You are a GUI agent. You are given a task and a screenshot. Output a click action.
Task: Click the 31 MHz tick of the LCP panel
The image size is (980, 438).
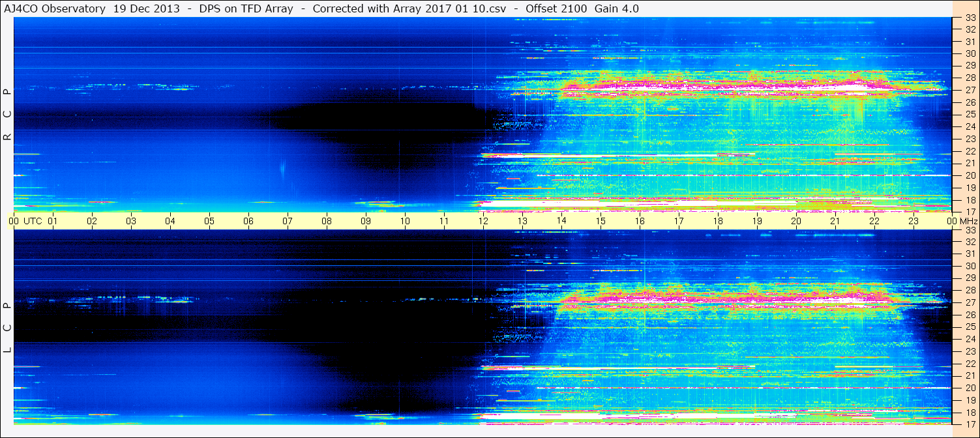(x=970, y=254)
